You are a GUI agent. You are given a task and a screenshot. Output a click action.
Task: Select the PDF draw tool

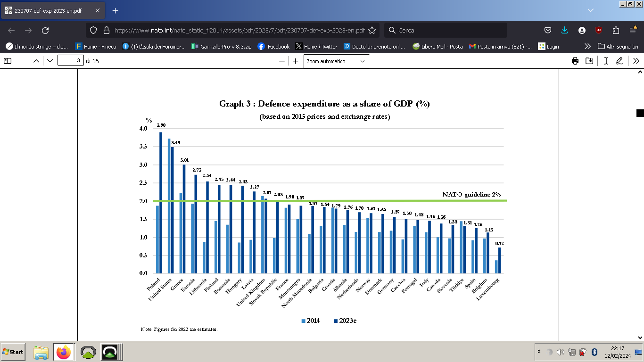pos(619,61)
